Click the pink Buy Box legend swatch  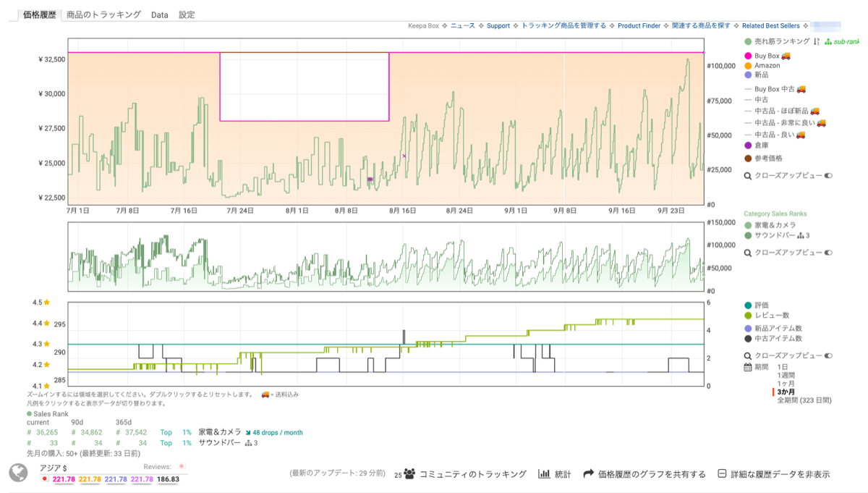click(748, 56)
